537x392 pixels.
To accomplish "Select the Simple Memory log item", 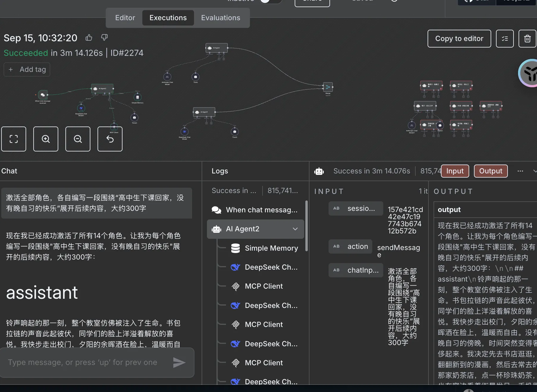I will click(271, 248).
